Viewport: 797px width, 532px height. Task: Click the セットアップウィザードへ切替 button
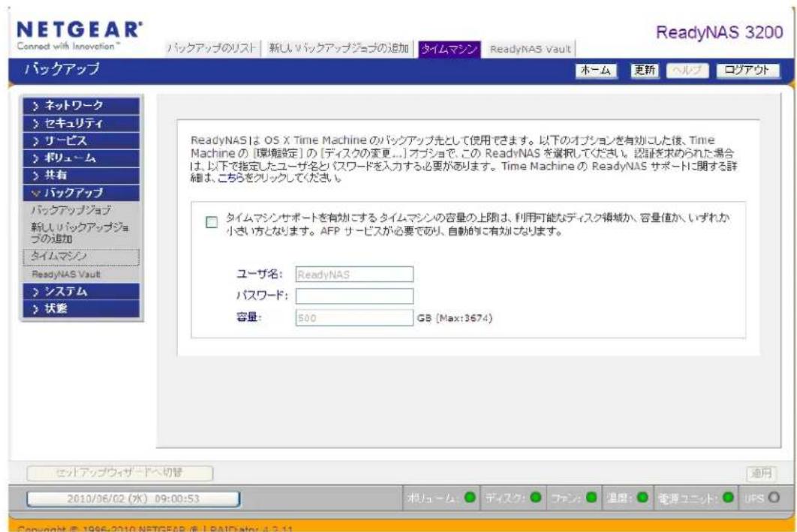(x=119, y=473)
